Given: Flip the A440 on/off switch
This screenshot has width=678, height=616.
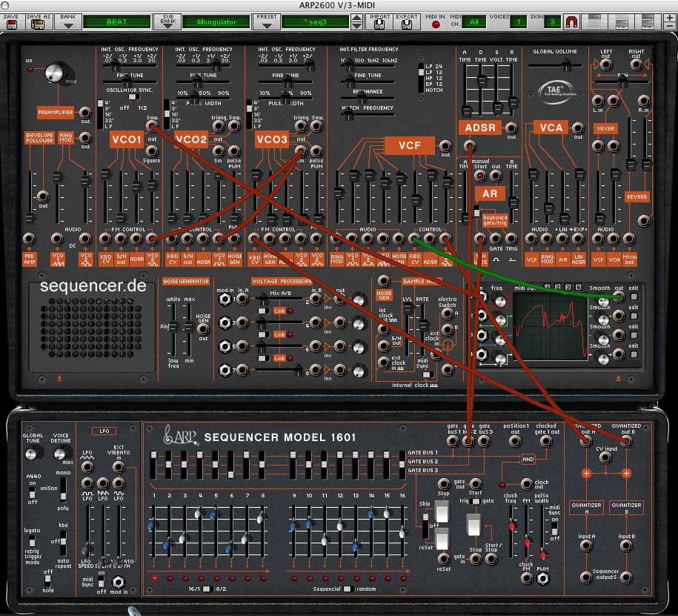Looking at the screenshot, I should point(33,492).
